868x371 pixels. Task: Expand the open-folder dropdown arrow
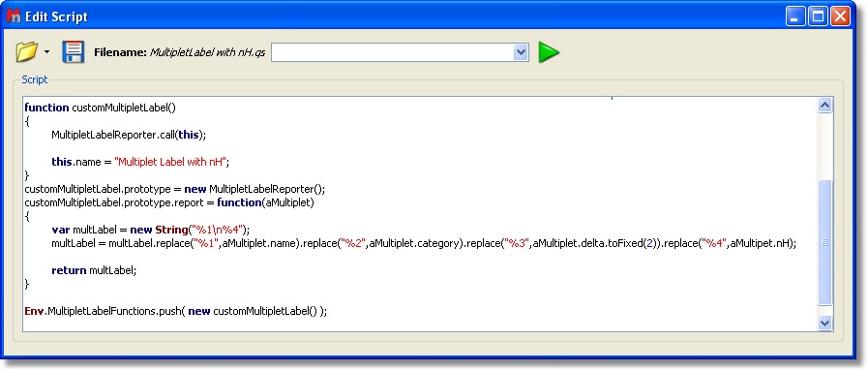click(46, 52)
